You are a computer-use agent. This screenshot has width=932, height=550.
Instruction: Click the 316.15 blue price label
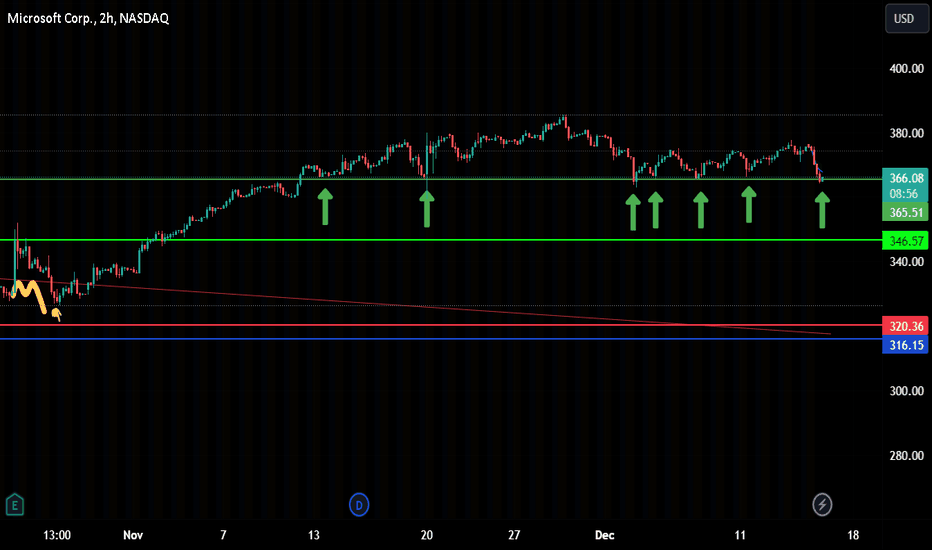pos(905,345)
